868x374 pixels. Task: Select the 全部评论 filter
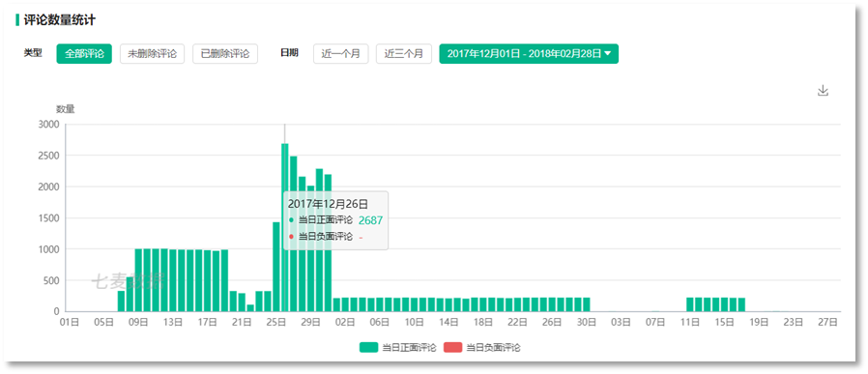point(84,54)
